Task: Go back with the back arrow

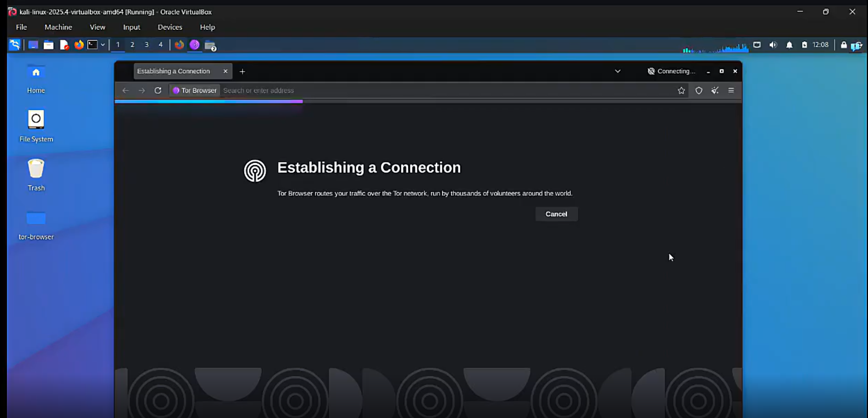Action: click(125, 91)
